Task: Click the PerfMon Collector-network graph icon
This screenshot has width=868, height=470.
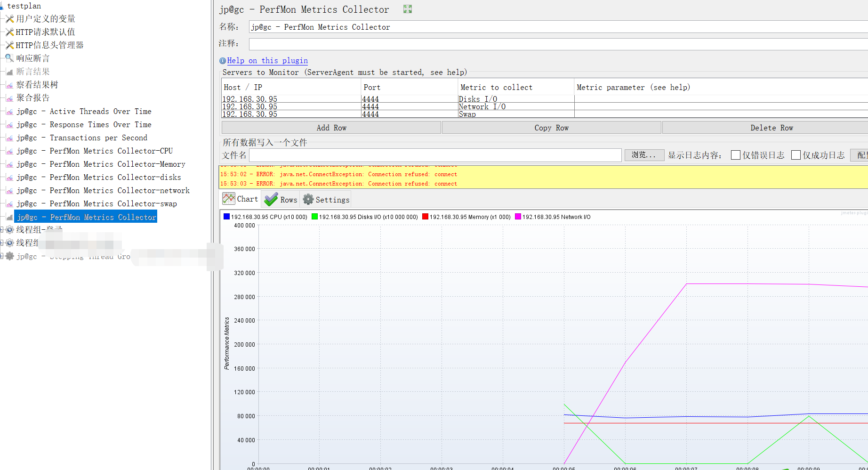Action: click(9, 191)
